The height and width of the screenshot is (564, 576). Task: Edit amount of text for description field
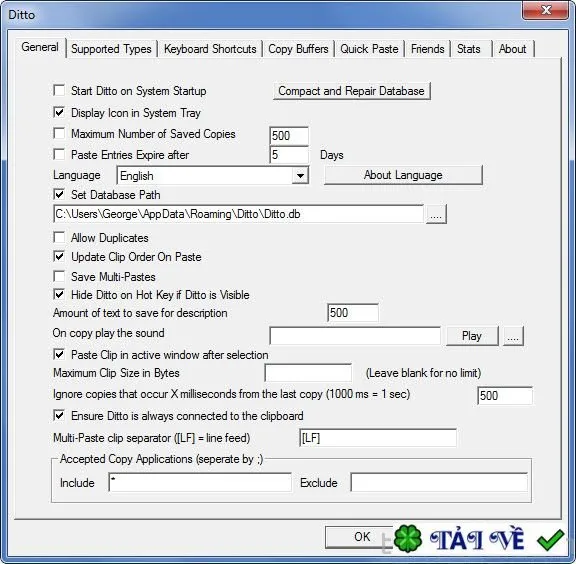click(352, 313)
